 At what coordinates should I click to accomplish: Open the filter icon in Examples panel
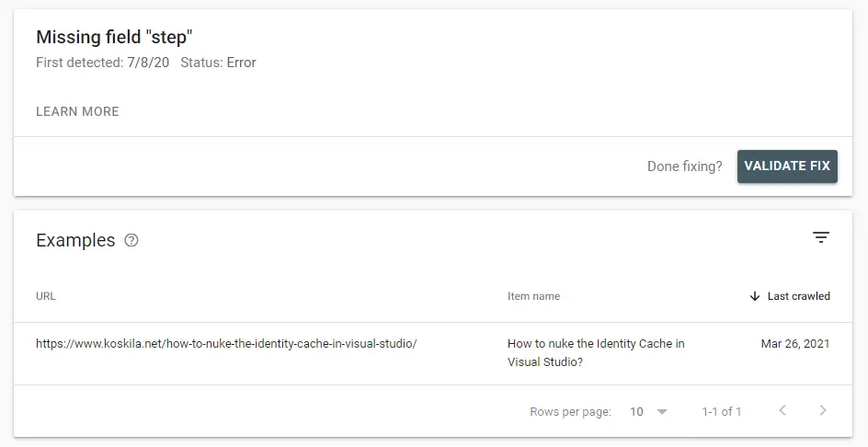click(820, 238)
